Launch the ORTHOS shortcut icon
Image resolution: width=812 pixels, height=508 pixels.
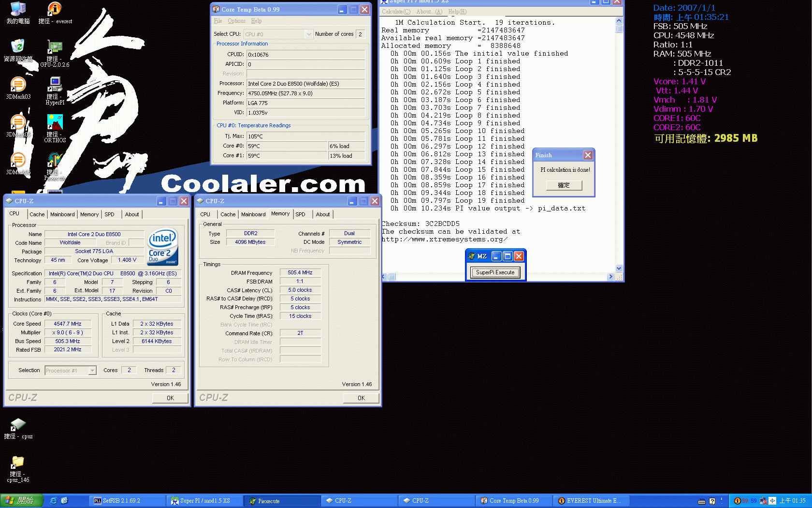[x=55, y=129]
